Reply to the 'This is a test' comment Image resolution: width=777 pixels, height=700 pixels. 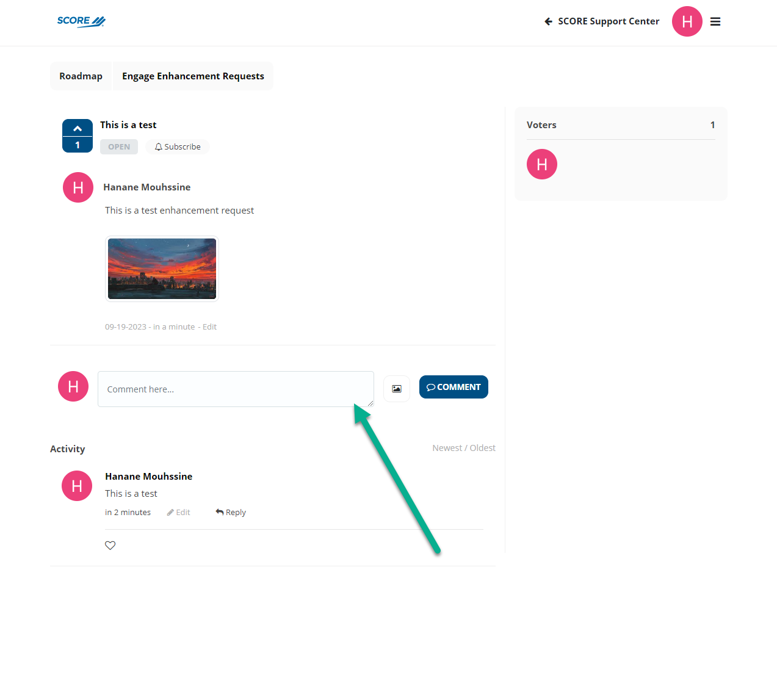pyautogui.click(x=231, y=513)
